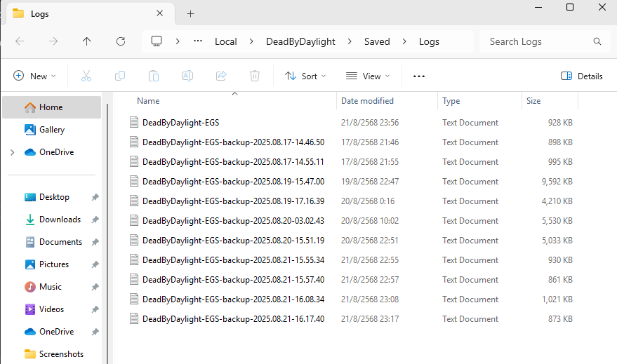
Task: Open OneDrive below Gallery in the sidebar
Action: click(51, 152)
